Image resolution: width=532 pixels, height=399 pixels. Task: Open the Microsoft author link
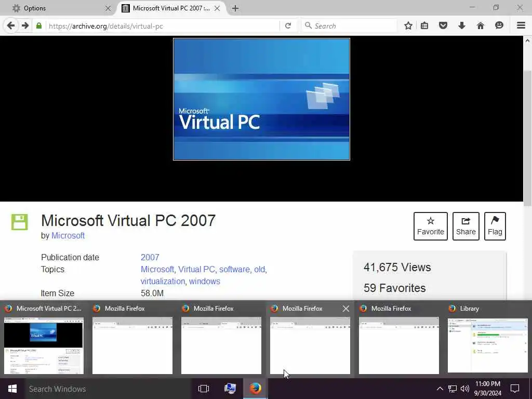[68, 235]
